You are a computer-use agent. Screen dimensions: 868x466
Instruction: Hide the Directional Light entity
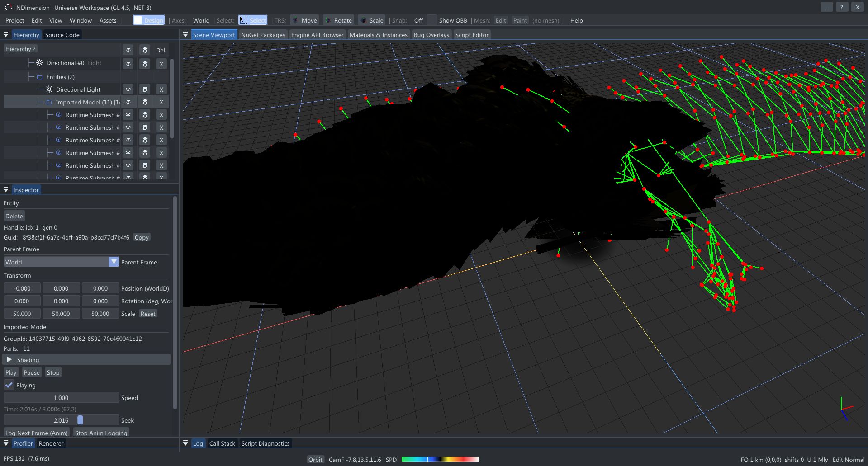click(x=128, y=89)
